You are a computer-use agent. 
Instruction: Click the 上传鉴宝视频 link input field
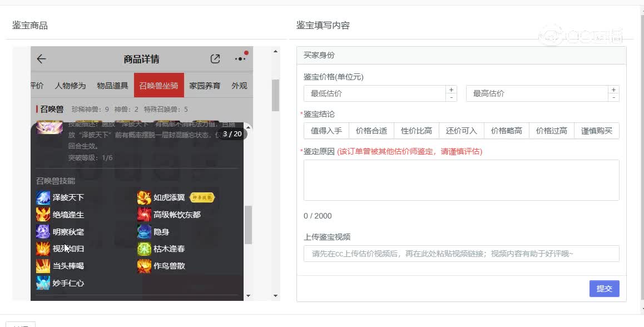tap(461, 254)
